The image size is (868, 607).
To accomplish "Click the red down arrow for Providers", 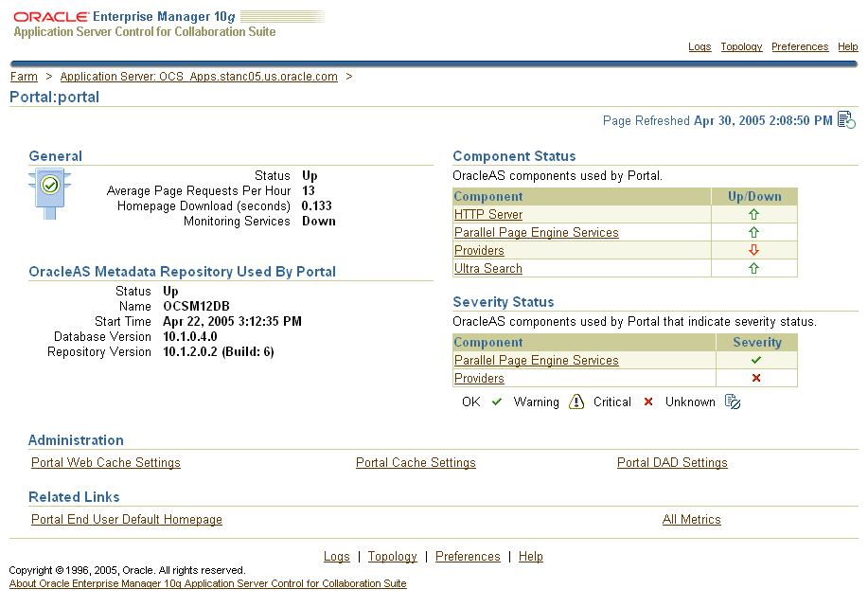I will [753, 250].
